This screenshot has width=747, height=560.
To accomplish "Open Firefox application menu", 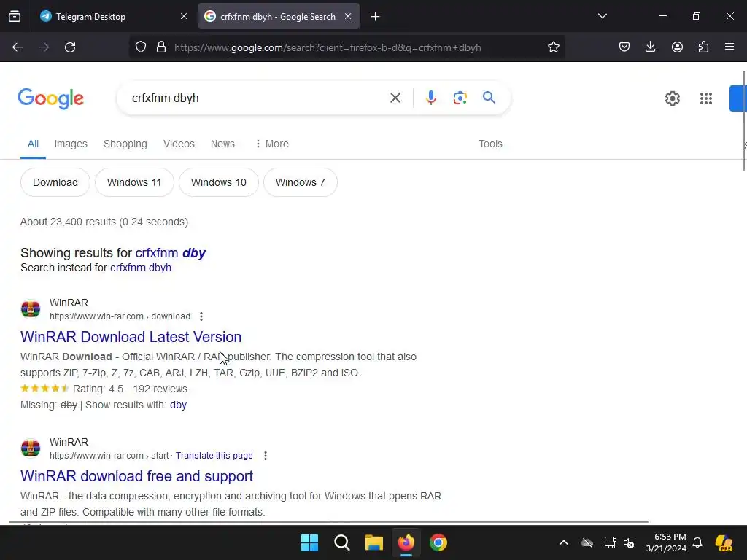I will 729,47.
